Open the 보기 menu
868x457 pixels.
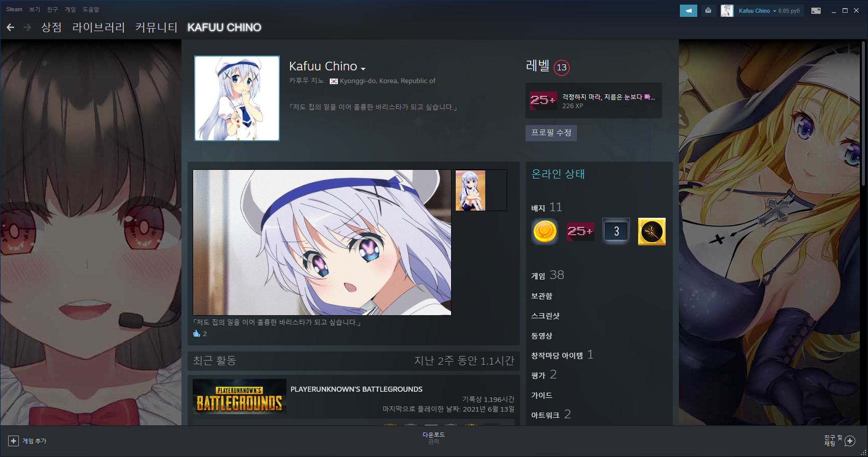coord(35,9)
